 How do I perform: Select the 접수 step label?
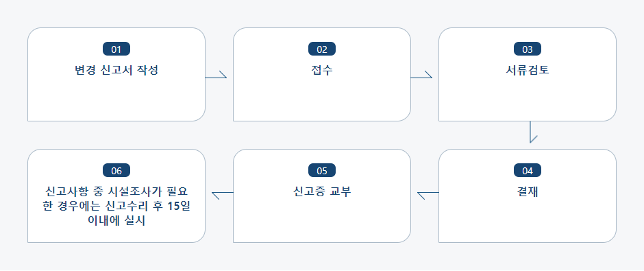pyautogui.click(x=322, y=70)
